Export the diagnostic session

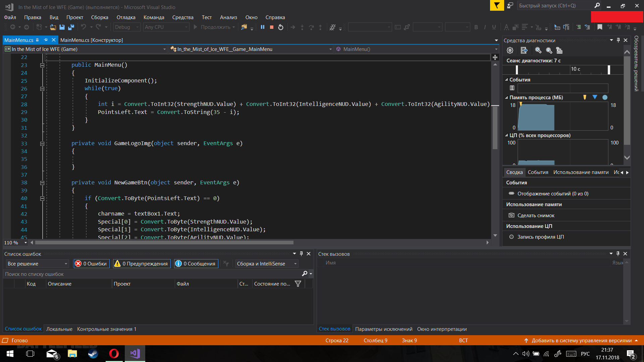[524, 50]
